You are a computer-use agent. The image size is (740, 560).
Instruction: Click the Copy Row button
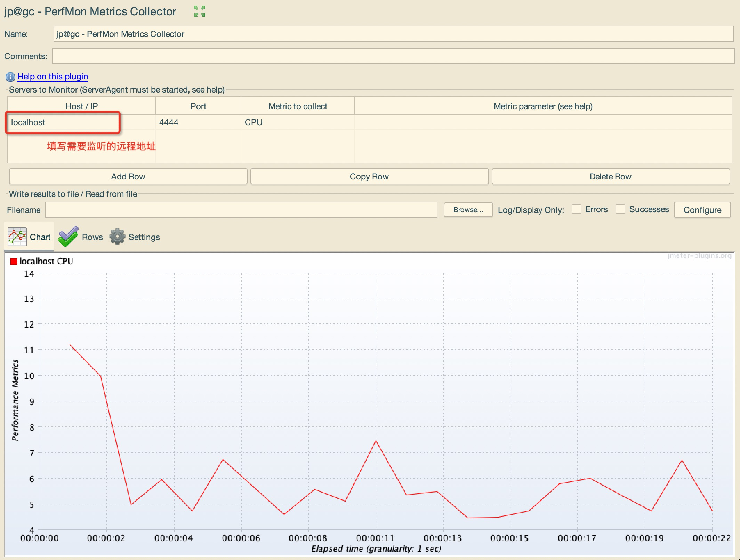coord(369,176)
